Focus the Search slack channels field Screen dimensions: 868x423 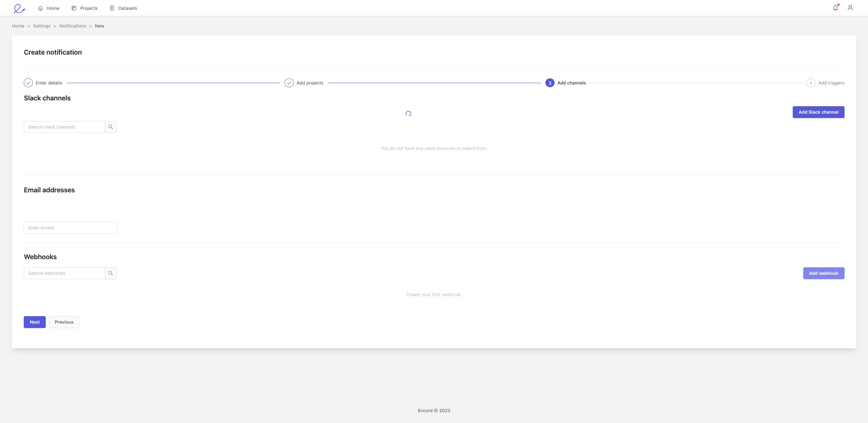coord(64,127)
